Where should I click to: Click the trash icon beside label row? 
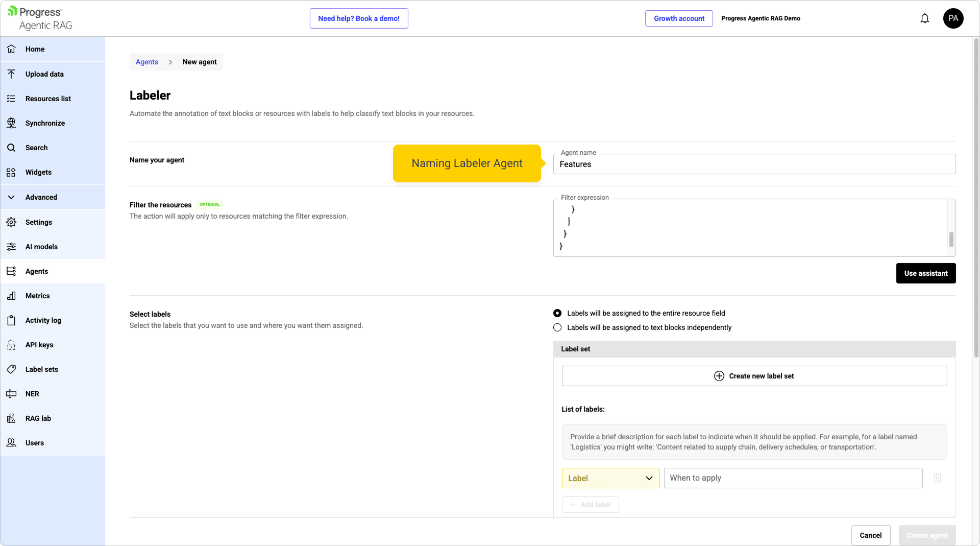(937, 478)
